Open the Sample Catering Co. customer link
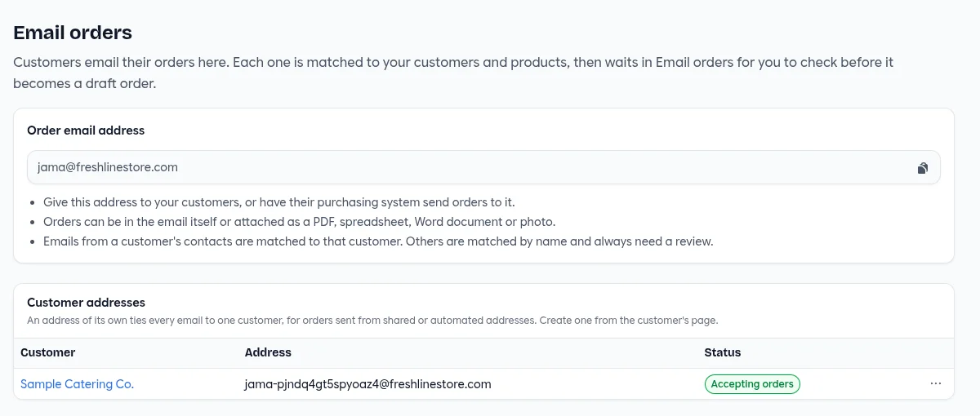Image resolution: width=980 pixels, height=416 pixels. (77, 384)
